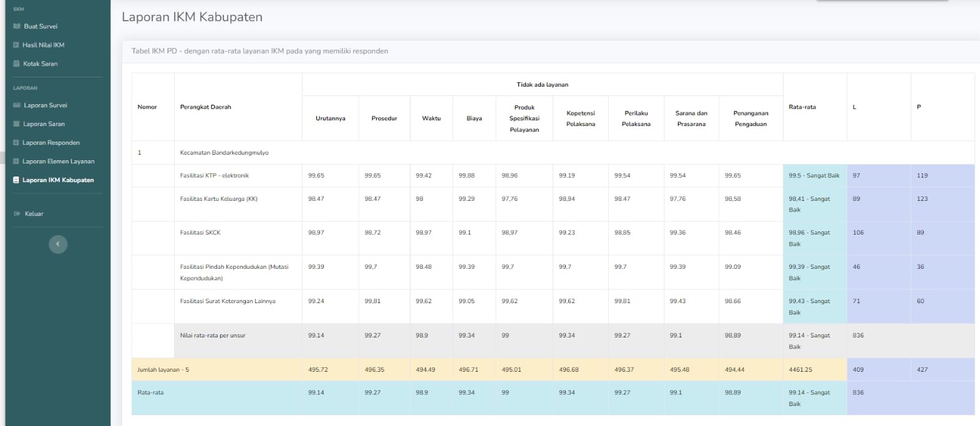The width and height of the screenshot is (980, 426).
Task: Click the Penanganan Pengaduan column header
Action: pos(750,119)
